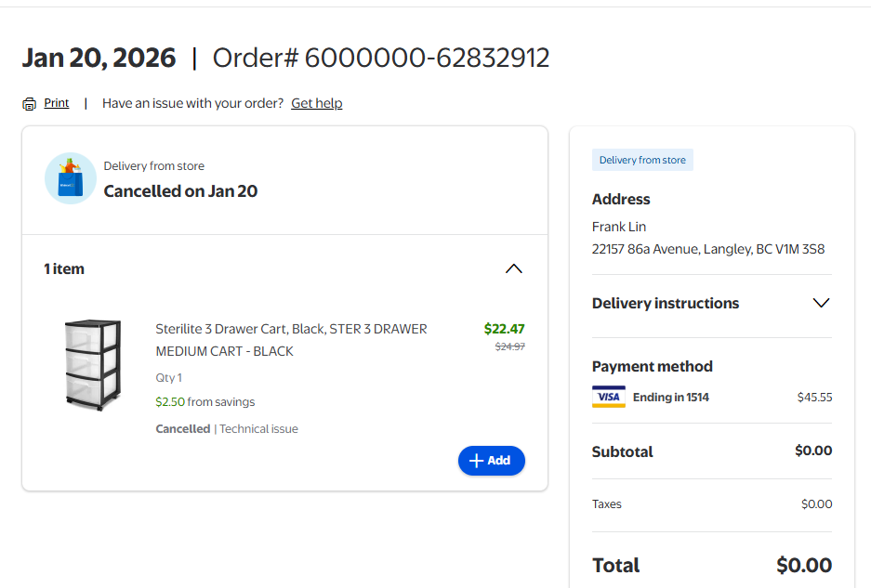Click the green $22.47 item price
Viewport: 871px width, 588px height.
504,329
